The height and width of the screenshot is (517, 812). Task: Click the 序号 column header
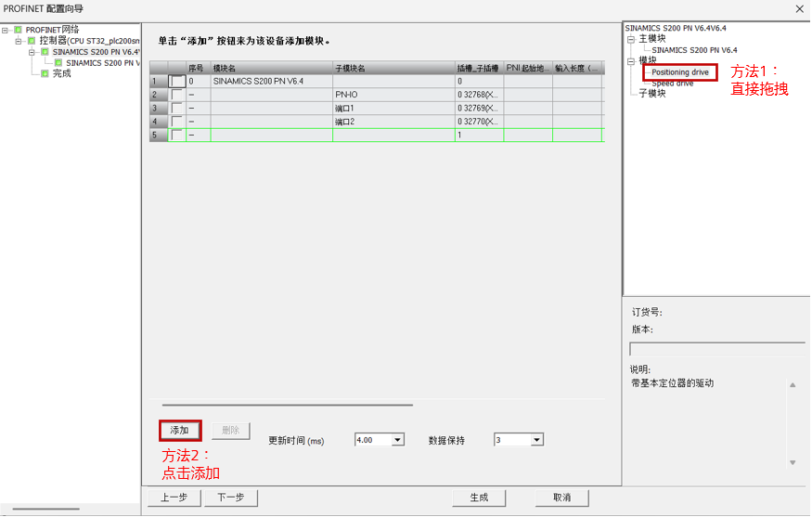pos(198,69)
